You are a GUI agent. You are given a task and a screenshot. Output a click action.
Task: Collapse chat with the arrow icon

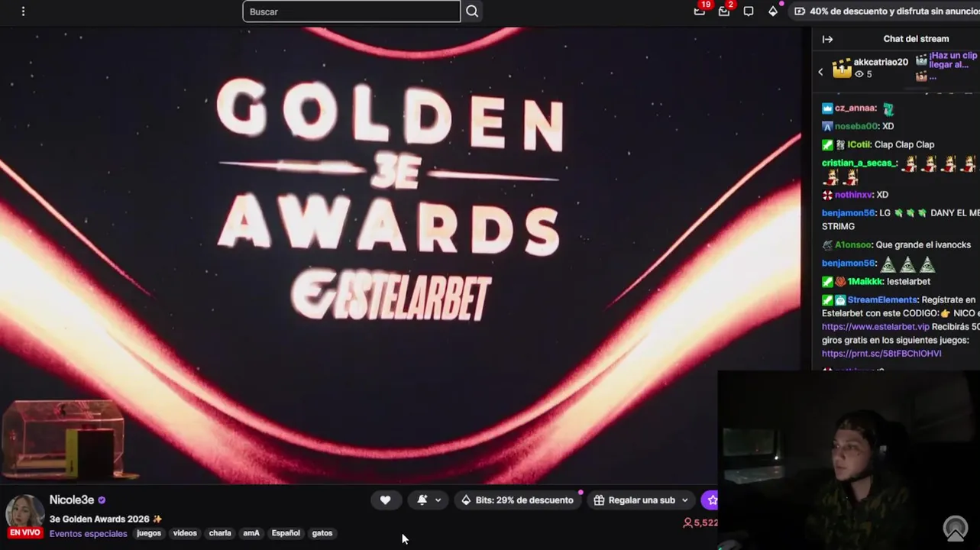tap(827, 39)
